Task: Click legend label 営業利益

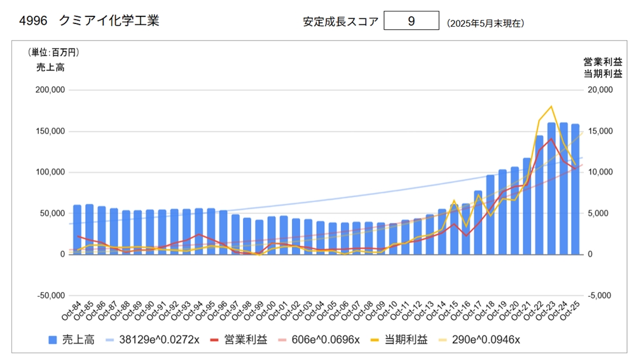Action: coord(245,340)
